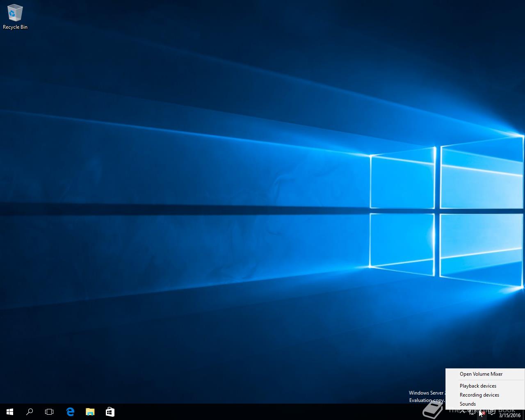This screenshot has width=525, height=420.
Task: Click the muted volume tray icon
Action: [x=482, y=413]
